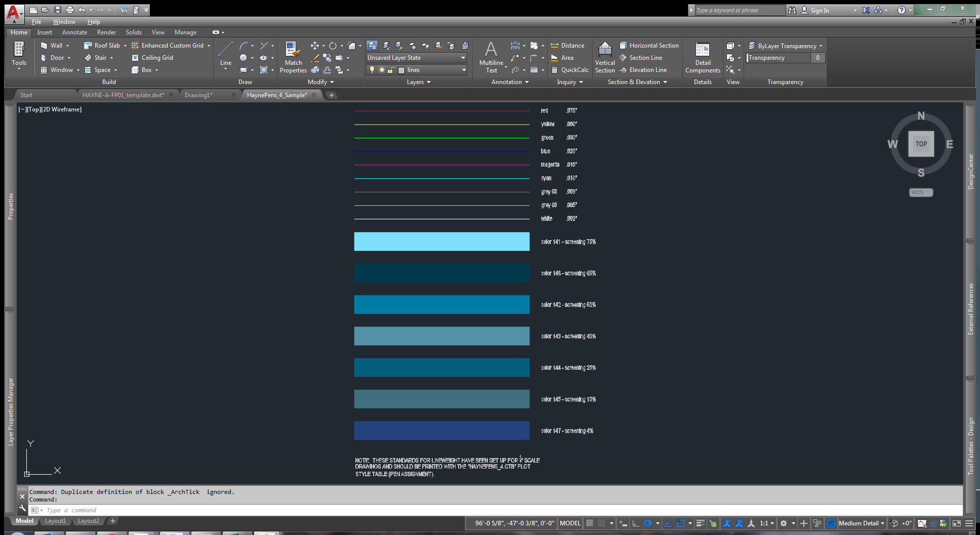Viewport: 980px width, 535px height.
Task: Click the Plot printer icon
Action: point(70,10)
